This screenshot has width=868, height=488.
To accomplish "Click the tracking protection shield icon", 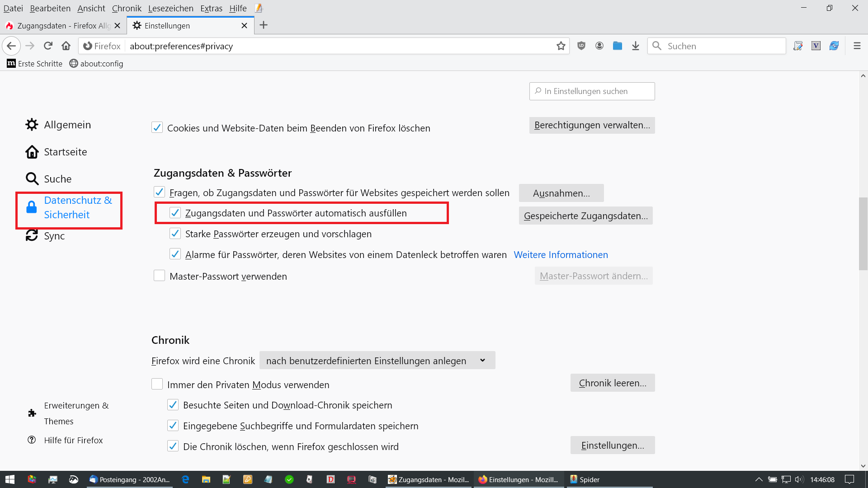I will pos(581,46).
